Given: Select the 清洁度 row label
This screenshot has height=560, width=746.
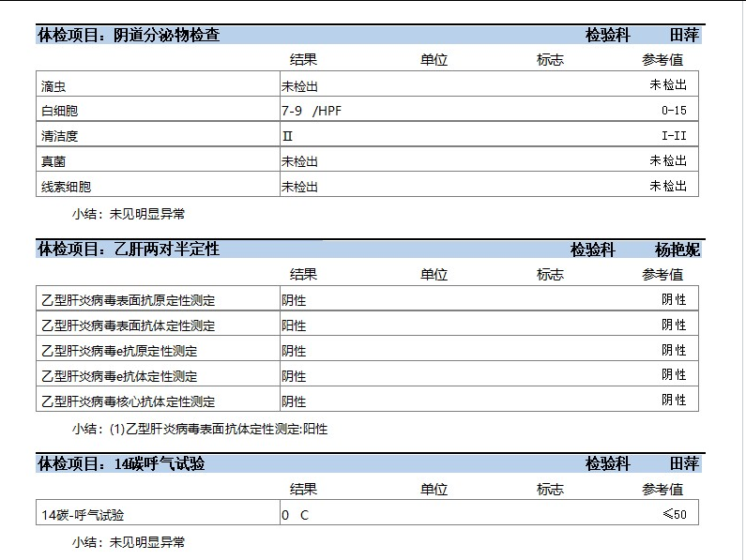Looking at the screenshot, I should coord(59,136).
